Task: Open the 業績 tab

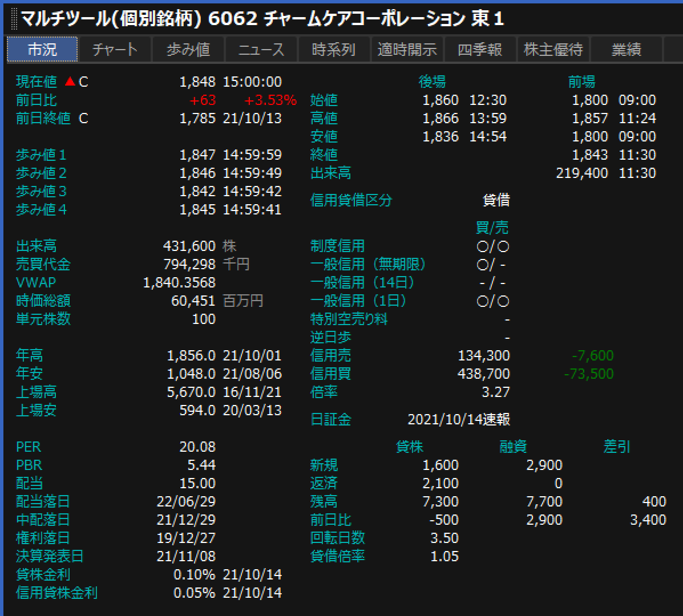Action: point(626,49)
